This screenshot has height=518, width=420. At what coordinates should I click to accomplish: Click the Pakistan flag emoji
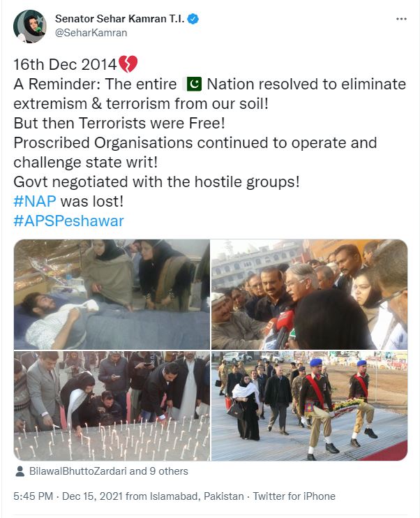pos(193,84)
